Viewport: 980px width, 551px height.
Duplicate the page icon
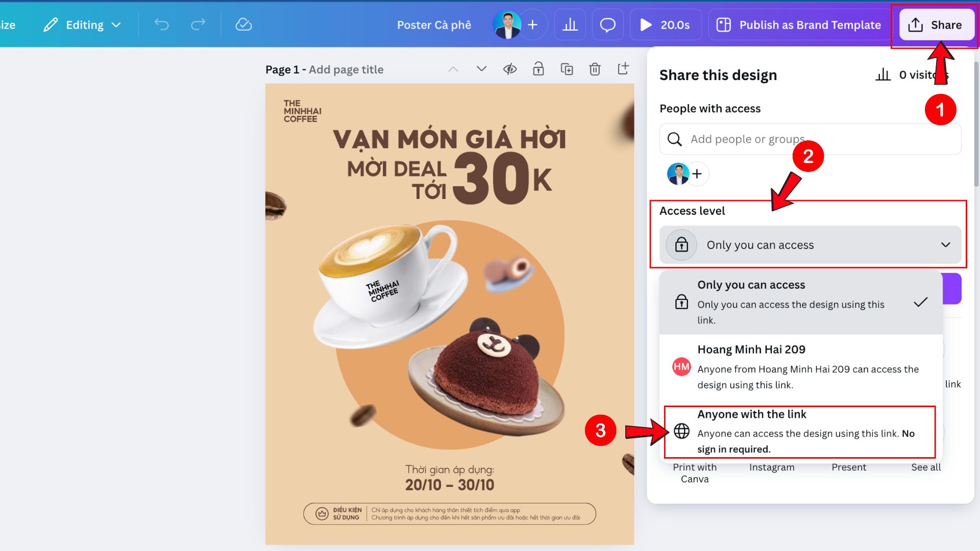[567, 69]
